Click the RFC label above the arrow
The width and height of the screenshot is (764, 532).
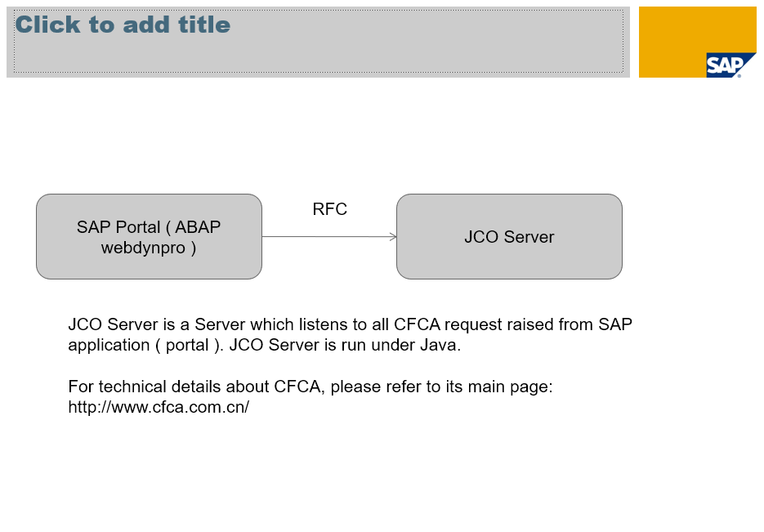(330, 209)
